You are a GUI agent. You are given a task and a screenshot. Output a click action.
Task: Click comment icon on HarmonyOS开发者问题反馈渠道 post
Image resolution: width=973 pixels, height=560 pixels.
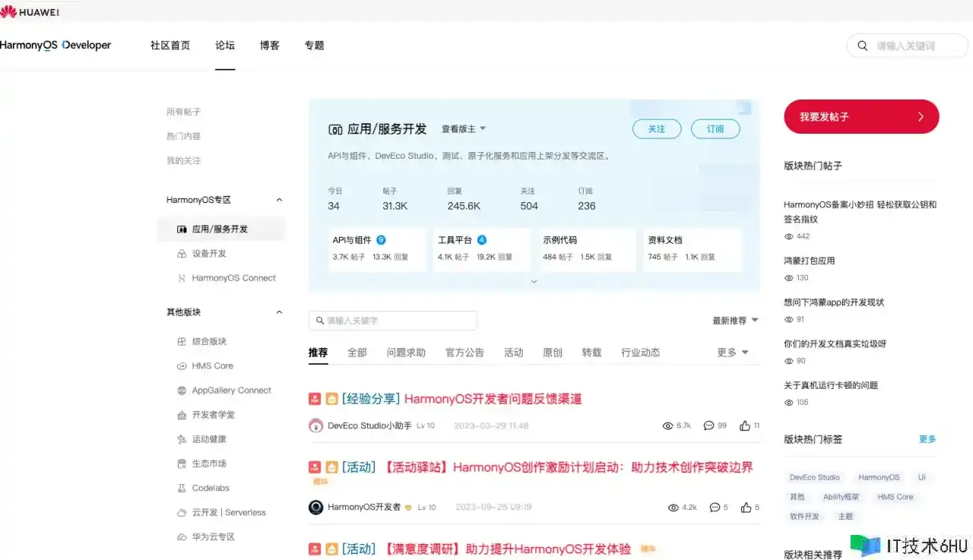pyautogui.click(x=709, y=426)
